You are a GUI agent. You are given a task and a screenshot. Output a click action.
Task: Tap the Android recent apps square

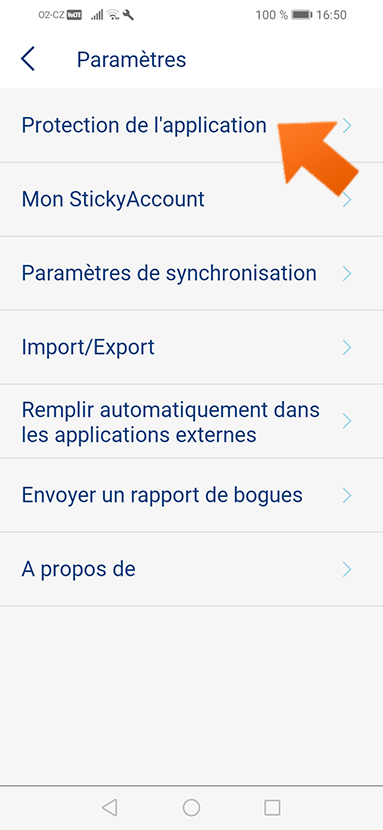(x=272, y=807)
